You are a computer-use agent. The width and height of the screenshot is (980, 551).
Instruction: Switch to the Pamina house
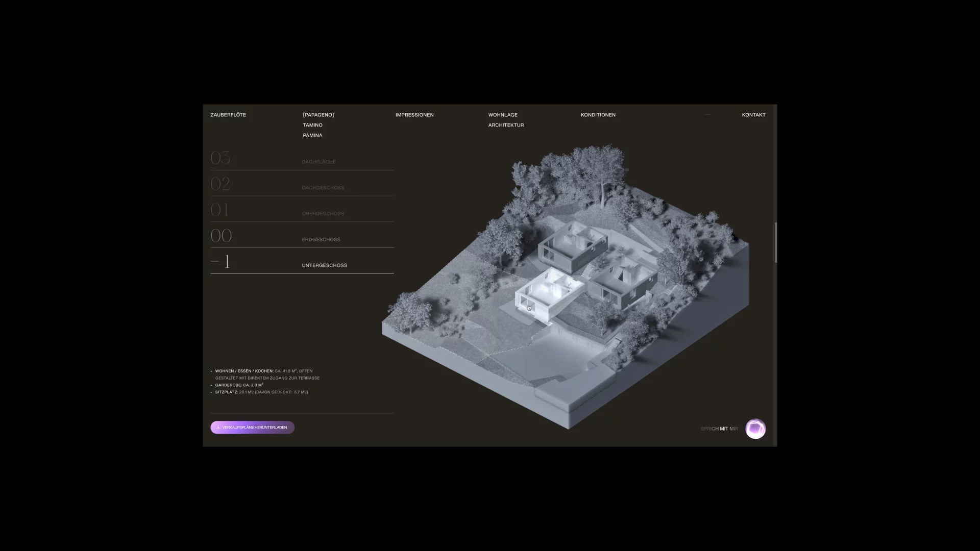(x=312, y=135)
